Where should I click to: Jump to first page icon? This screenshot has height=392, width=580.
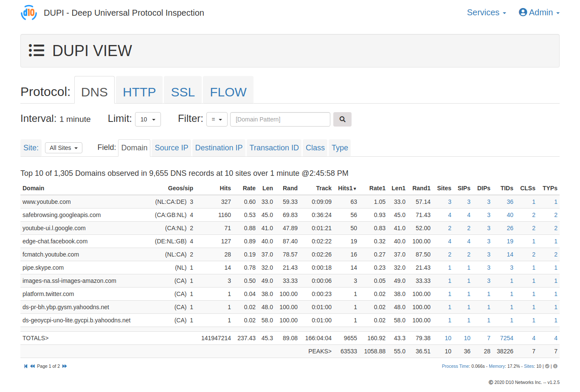25,366
